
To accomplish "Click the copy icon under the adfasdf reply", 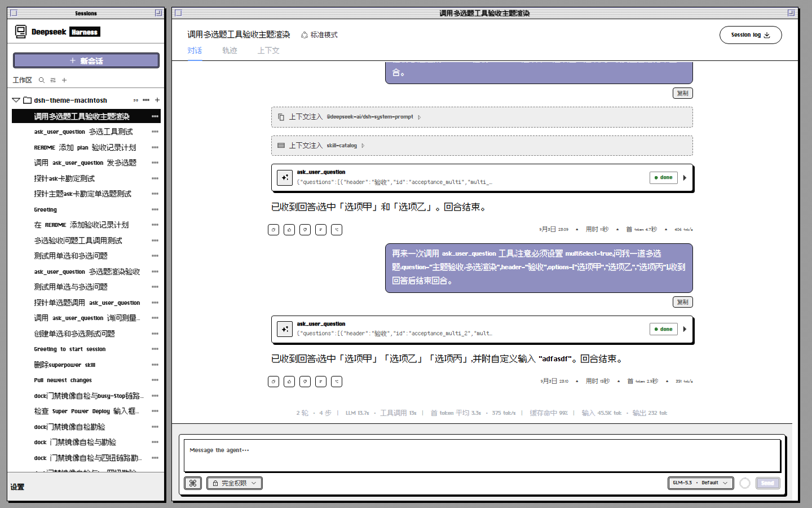I will (273, 382).
